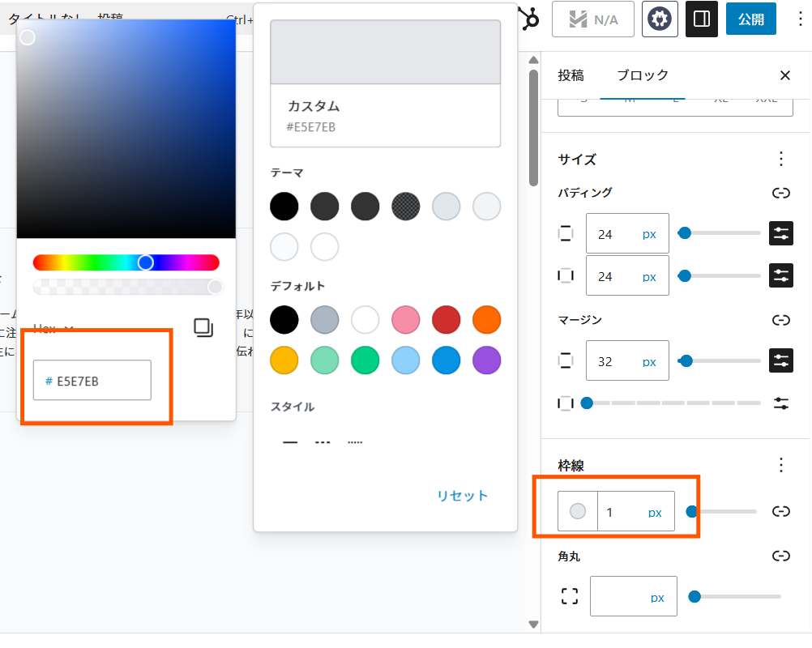Switch to the 投稿 tab
The height and width of the screenshot is (648, 812).
pos(571,75)
